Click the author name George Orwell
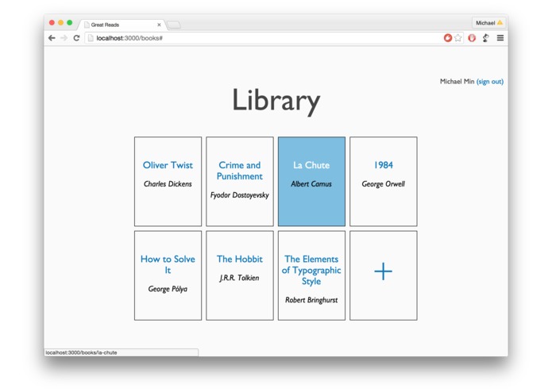The image size is (552, 392). click(x=384, y=184)
